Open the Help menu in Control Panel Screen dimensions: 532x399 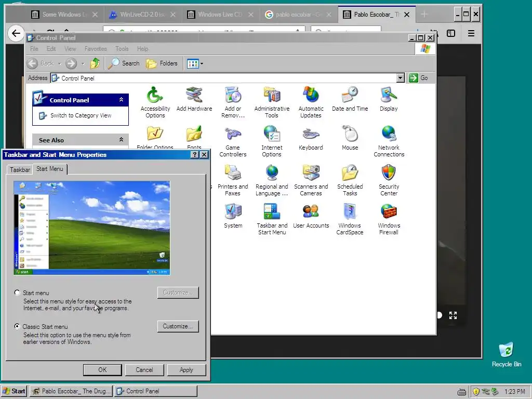(142, 49)
